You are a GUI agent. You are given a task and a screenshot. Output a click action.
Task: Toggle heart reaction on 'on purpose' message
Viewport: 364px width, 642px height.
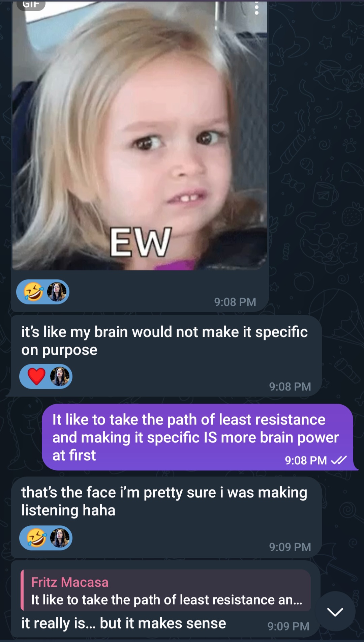pos(36,376)
